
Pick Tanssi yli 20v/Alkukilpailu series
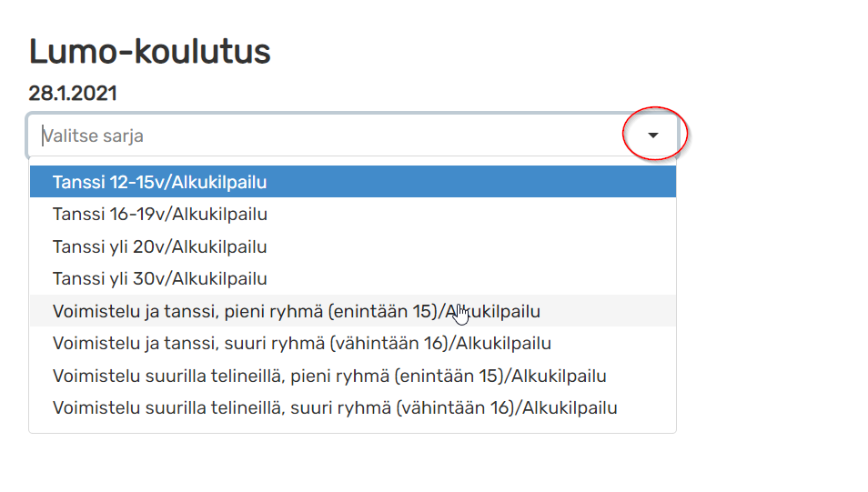coord(353,246)
